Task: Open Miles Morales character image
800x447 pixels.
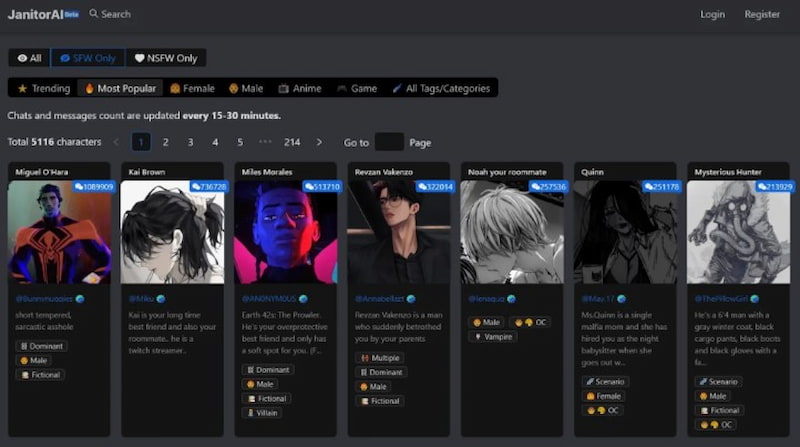Action: tap(286, 232)
